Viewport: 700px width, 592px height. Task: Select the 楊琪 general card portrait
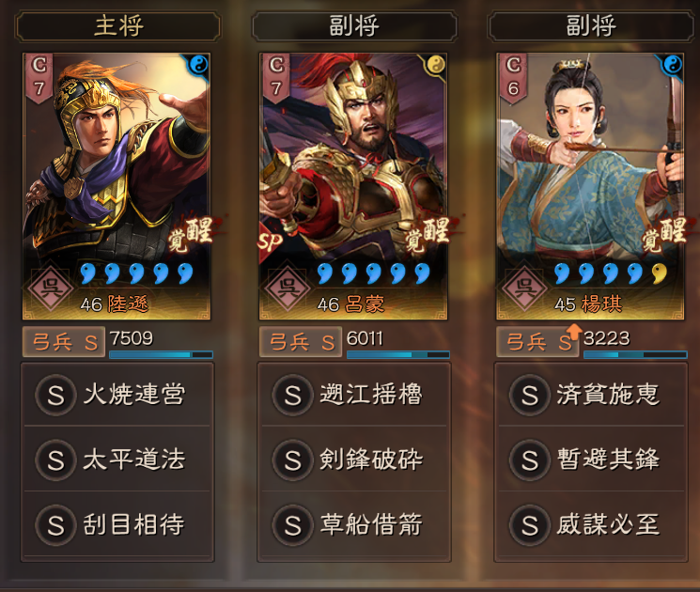(x=590, y=186)
